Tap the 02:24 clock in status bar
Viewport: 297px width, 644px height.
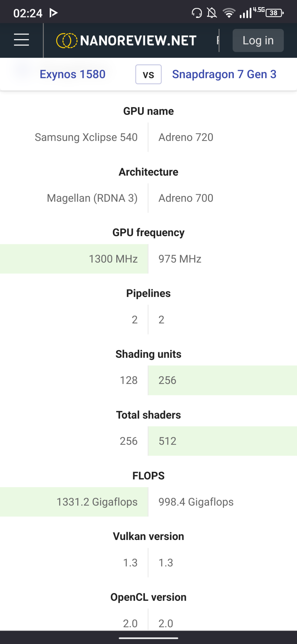point(28,13)
